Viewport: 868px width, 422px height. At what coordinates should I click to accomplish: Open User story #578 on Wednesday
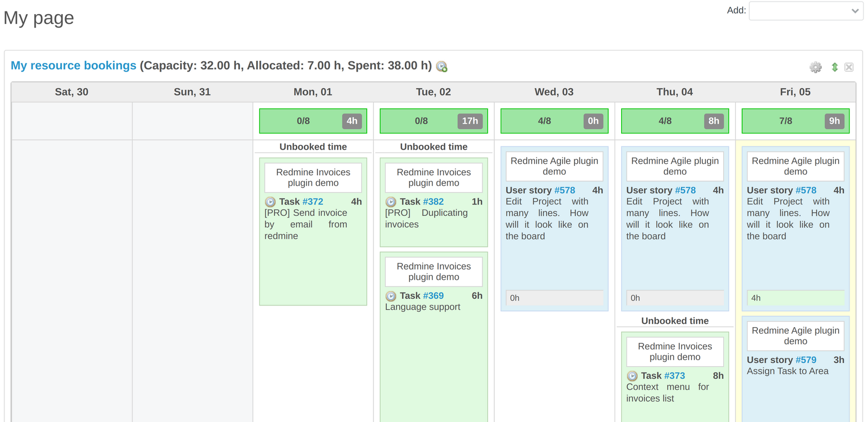pyautogui.click(x=565, y=190)
